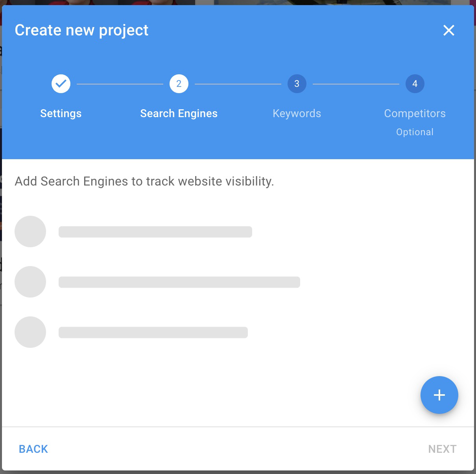
Task: Select the step 2 circle icon
Action: coord(179,84)
